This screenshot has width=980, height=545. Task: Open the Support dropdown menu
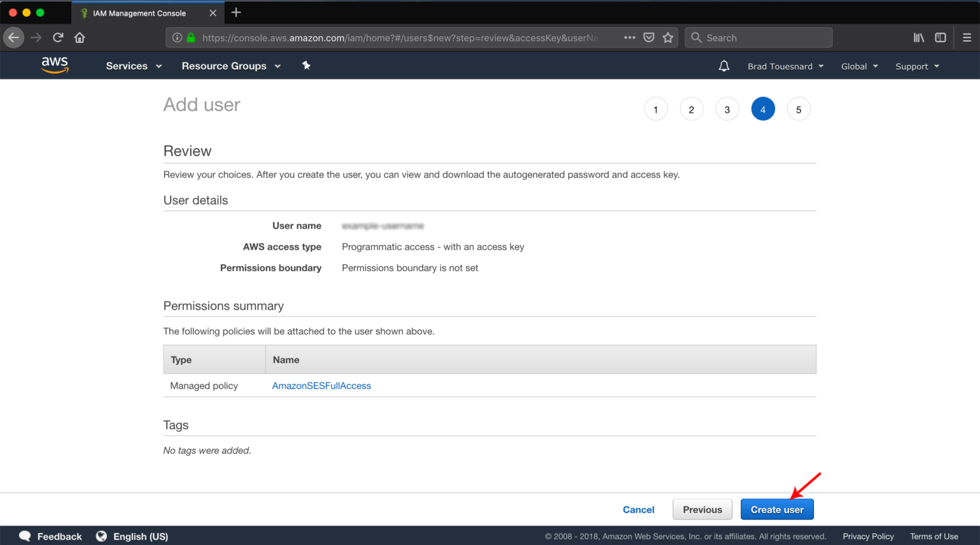tap(917, 66)
